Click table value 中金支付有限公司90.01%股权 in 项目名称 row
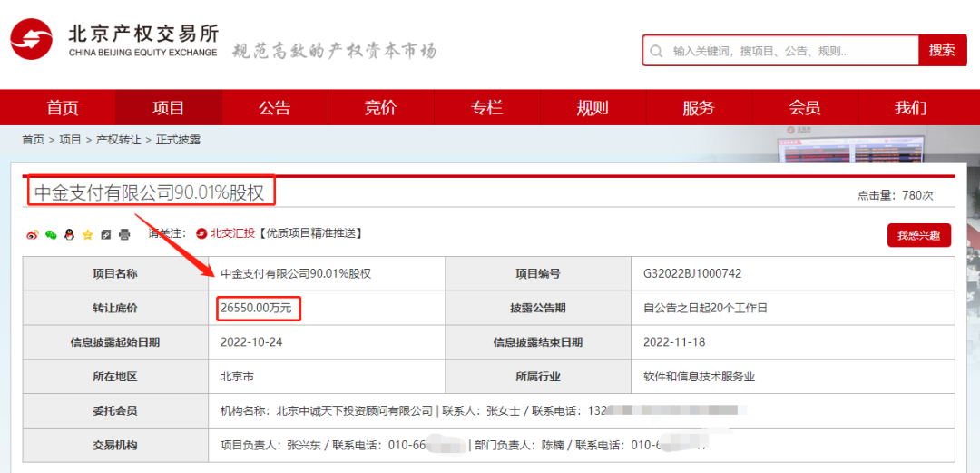The width and height of the screenshot is (980, 473). pyautogui.click(x=296, y=273)
